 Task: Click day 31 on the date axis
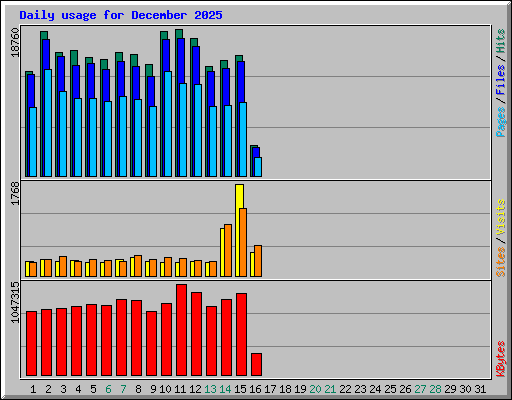click(480, 389)
